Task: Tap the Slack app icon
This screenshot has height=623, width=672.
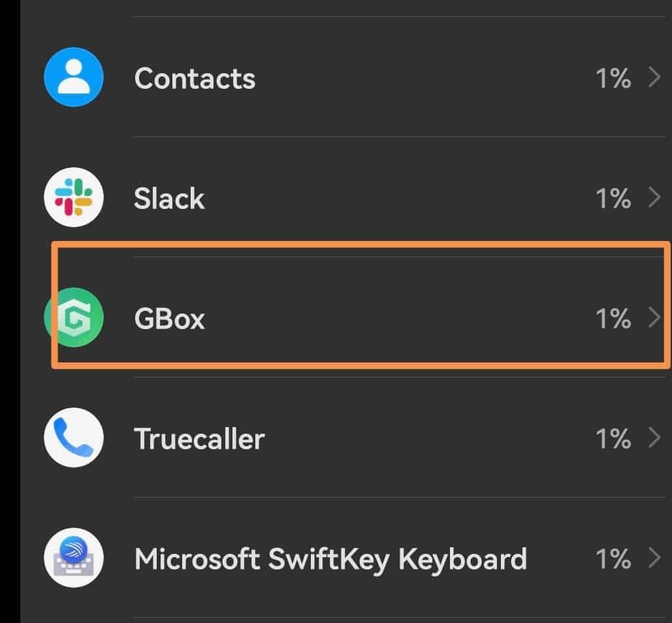Action: pyautogui.click(x=73, y=198)
